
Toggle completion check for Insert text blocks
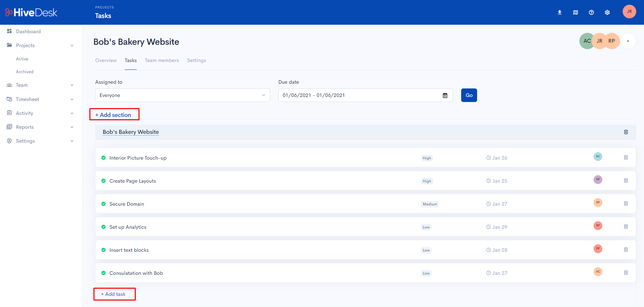(104, 250)
